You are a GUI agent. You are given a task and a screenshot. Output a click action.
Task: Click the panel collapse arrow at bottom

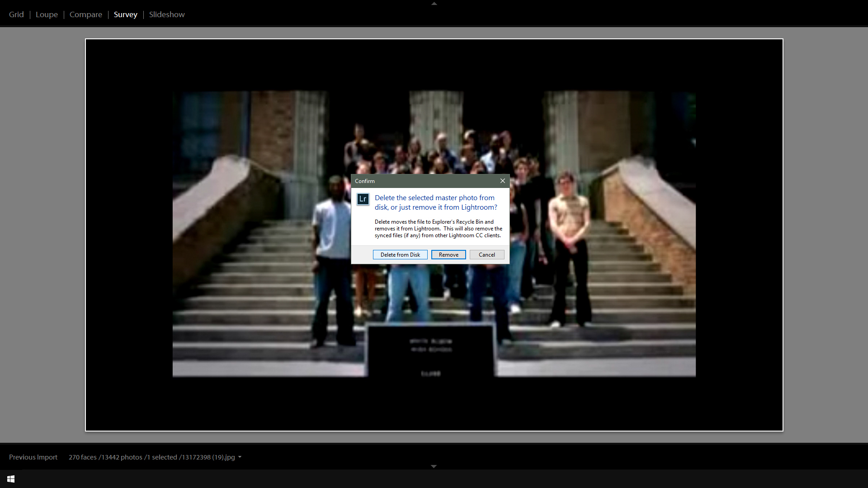tap(434, 467)
